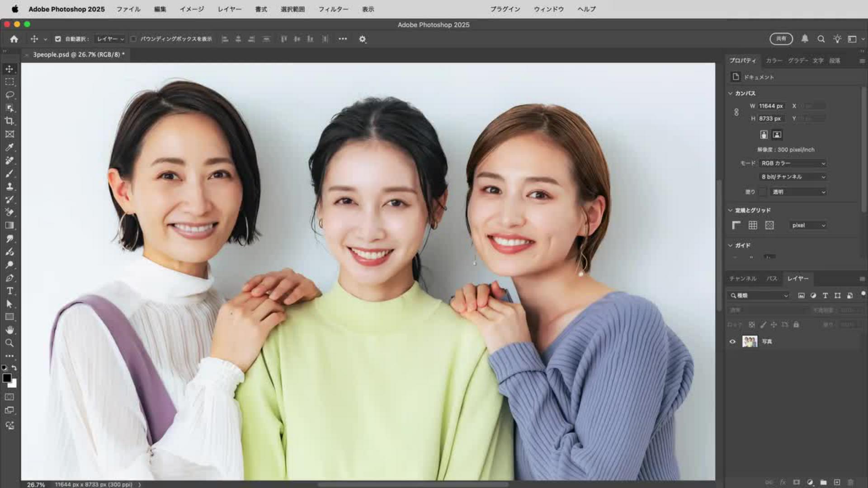
Task: Click the canvas width W field
Action: pos(771,106)
